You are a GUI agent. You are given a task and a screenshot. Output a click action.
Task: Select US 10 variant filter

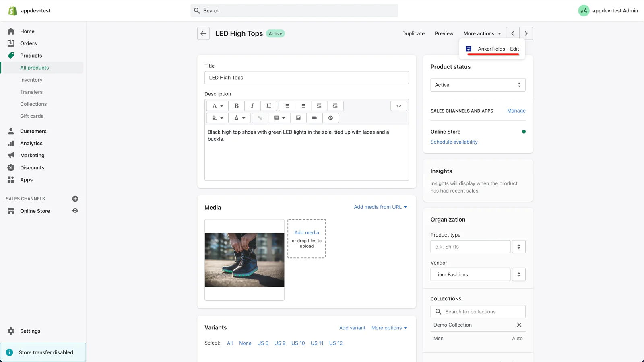point(298,343)
